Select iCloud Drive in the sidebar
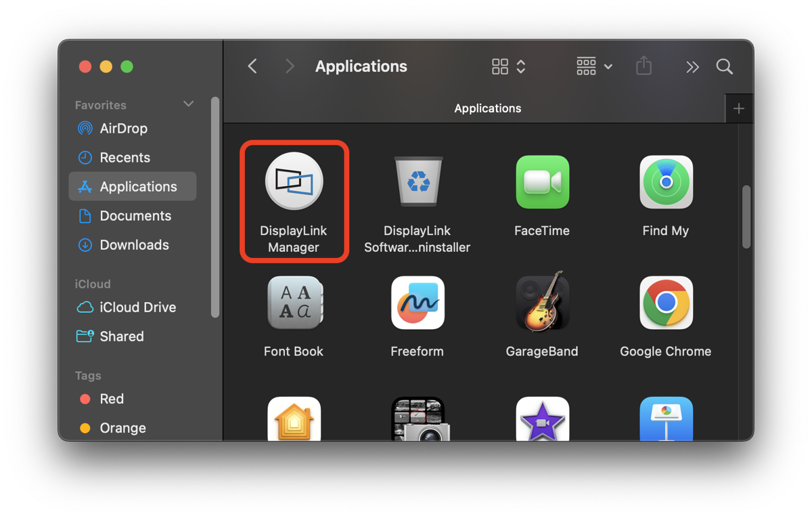Image resolution: width=812 pixels, height=518 pixels. pos(137,307)
